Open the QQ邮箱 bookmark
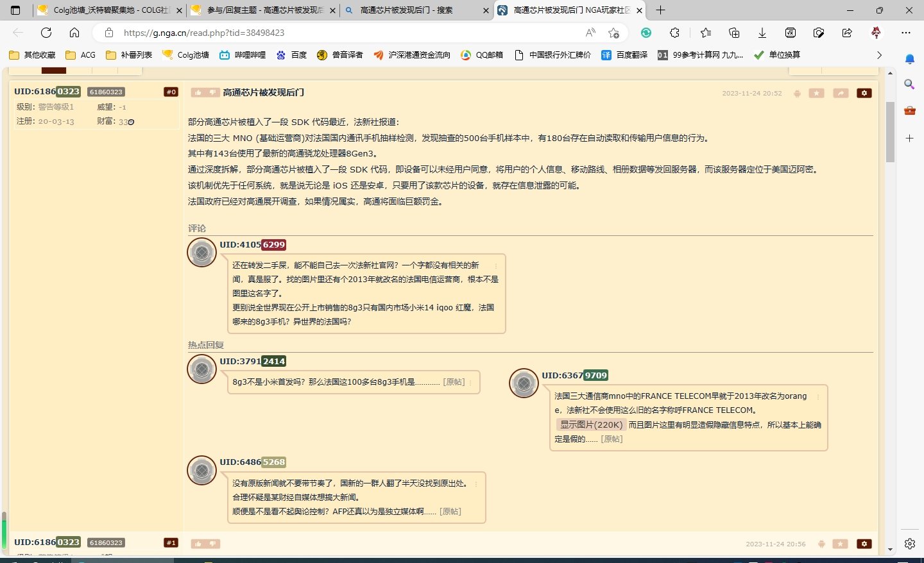This screenshot has height=563, width=924. [x=482, y=55]
